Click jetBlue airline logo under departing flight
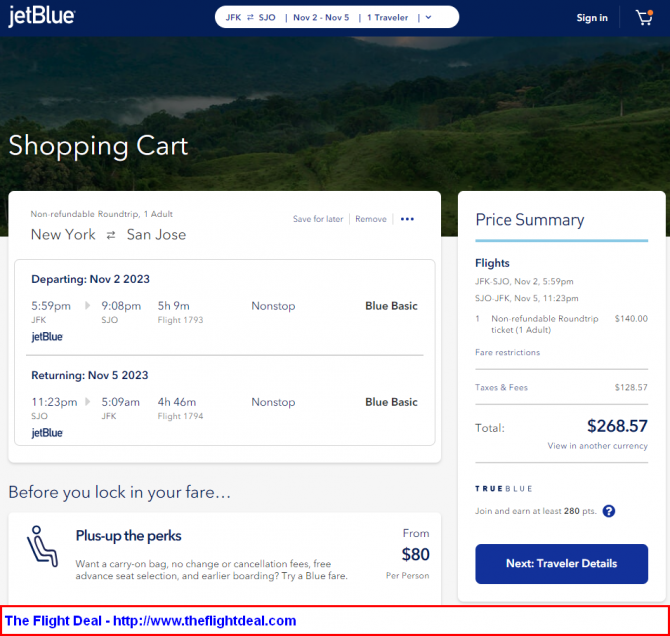Screen dimensions: 670x636 click(47, 337)
